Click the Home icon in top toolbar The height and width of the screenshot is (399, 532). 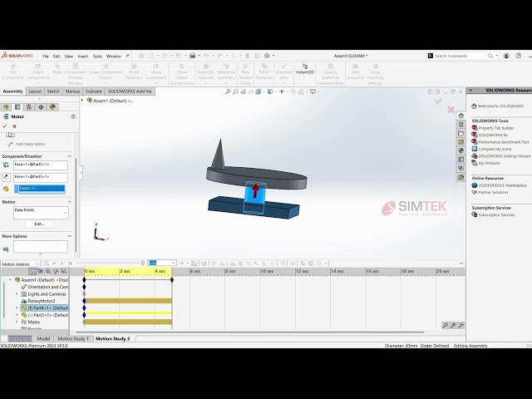pyautogui.click(x=141, y=56)
